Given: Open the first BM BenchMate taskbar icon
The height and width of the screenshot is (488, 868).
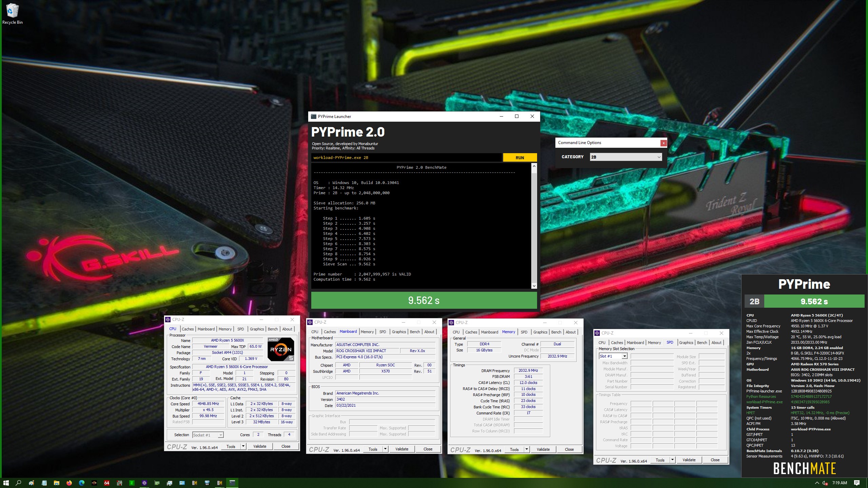Looking at the screenshot, I should pos(195,483).
